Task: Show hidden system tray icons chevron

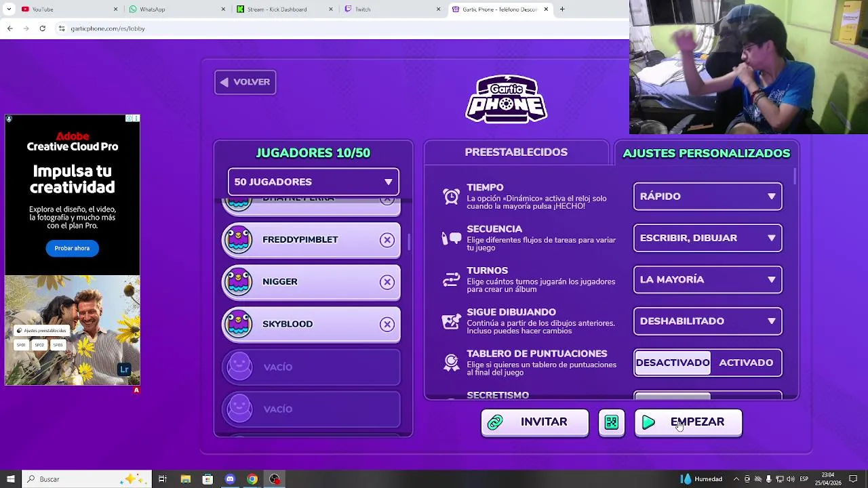Action: point(736,479)
